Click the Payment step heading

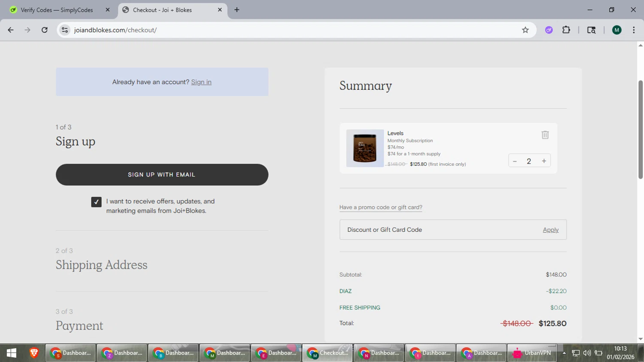[x=79, y=326]
